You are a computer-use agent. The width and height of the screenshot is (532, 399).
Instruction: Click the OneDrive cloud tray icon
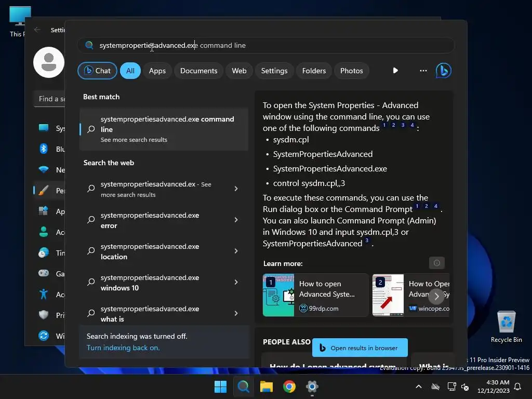(435, 387)
